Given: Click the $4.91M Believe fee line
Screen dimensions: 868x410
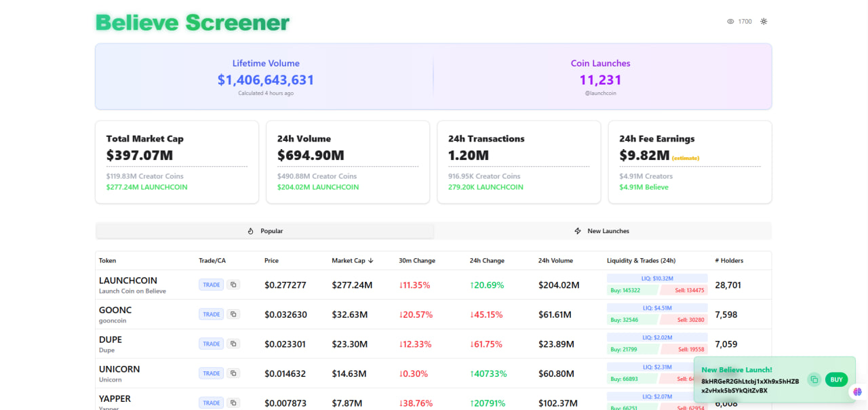Looking at the screenshot, I should (644, 187).
